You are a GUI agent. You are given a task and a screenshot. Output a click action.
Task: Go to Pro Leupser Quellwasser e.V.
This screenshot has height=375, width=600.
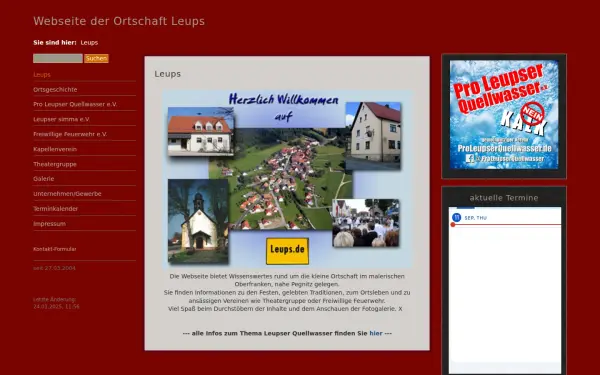[75, 104]
